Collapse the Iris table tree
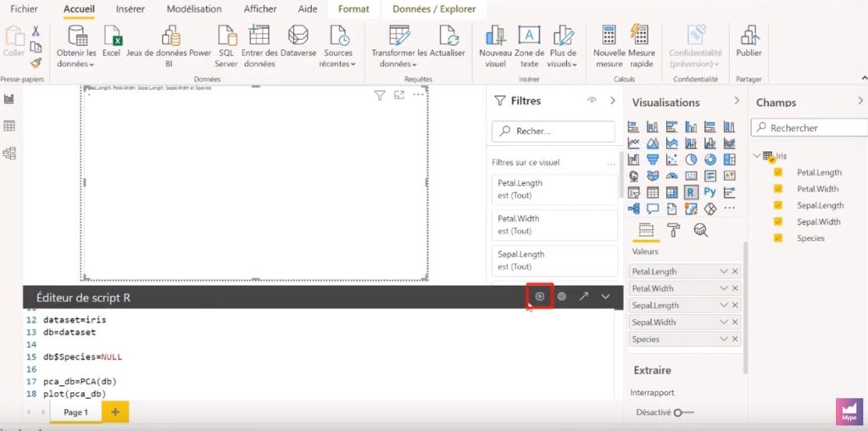Image resolution: width=868 pixels, height=431 pixels. (x=756, y=155)
